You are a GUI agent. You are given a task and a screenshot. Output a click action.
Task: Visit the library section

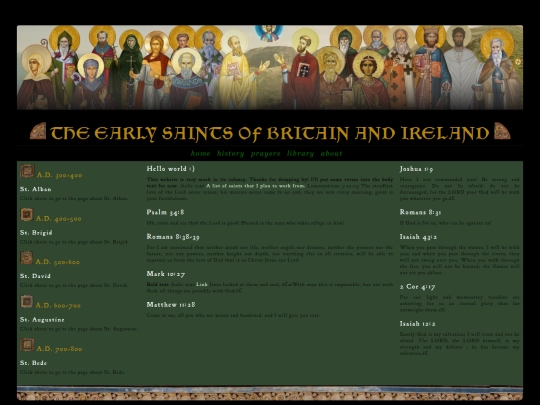click(x=300, y=154)
